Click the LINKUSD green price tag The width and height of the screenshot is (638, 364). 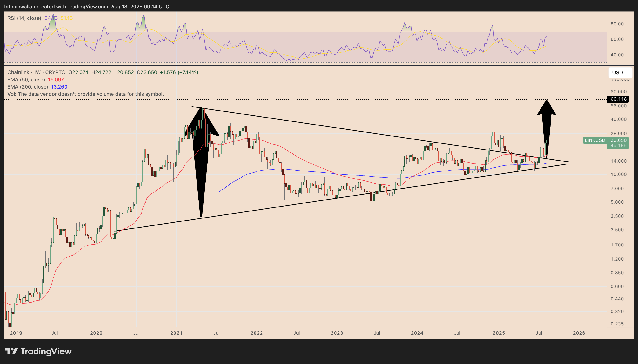click(595, 140)
